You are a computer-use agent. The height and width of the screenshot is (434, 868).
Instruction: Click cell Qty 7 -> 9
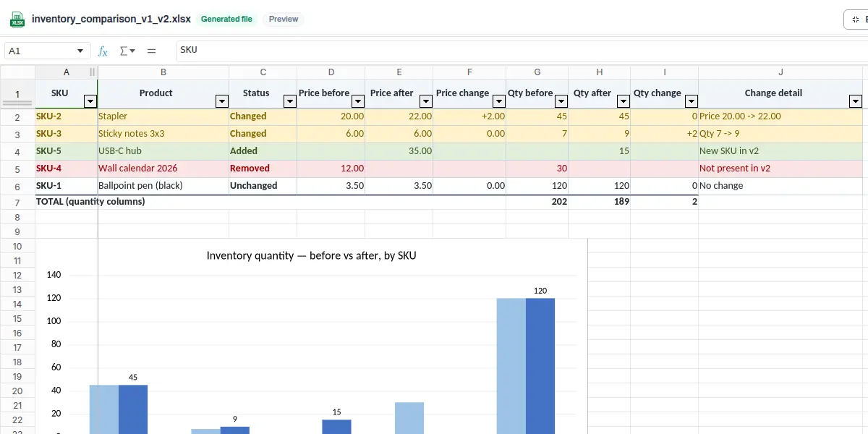coord(781,134)
